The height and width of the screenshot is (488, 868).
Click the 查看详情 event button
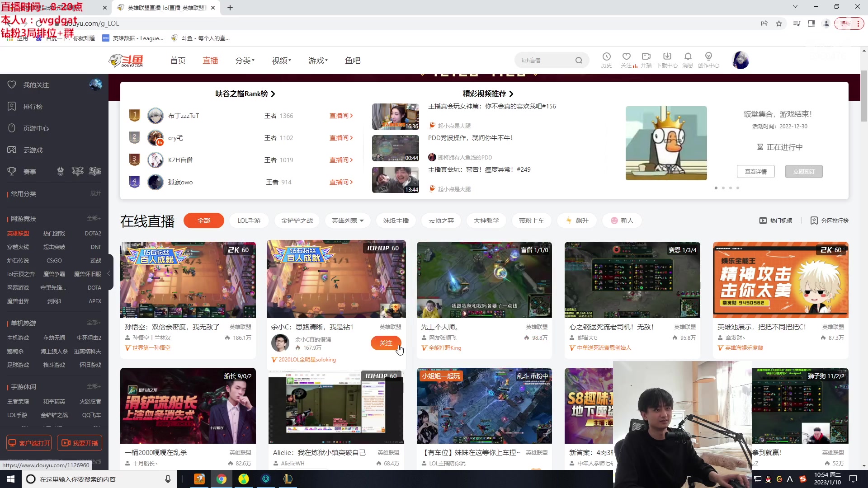(x=755, y=171)
